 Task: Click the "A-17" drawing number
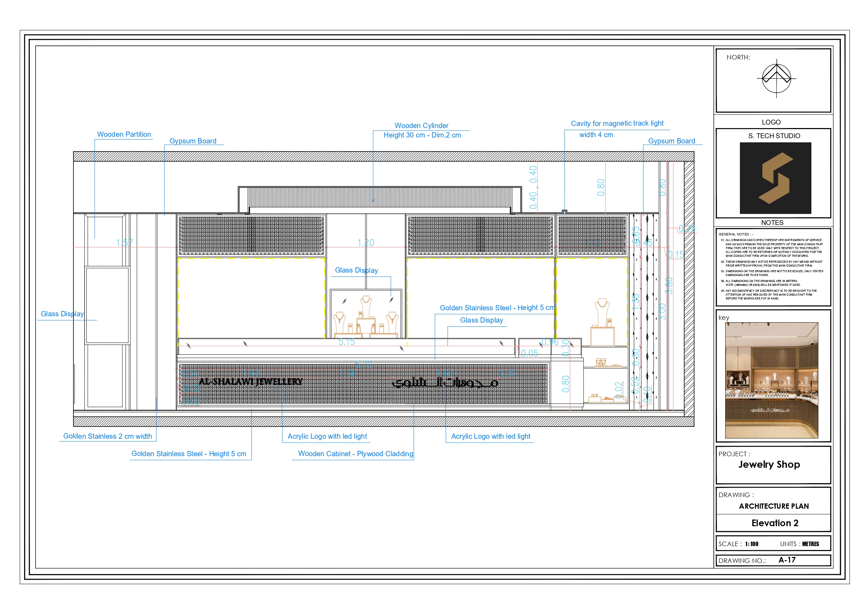pyautogui.click(x=787, y=560)
